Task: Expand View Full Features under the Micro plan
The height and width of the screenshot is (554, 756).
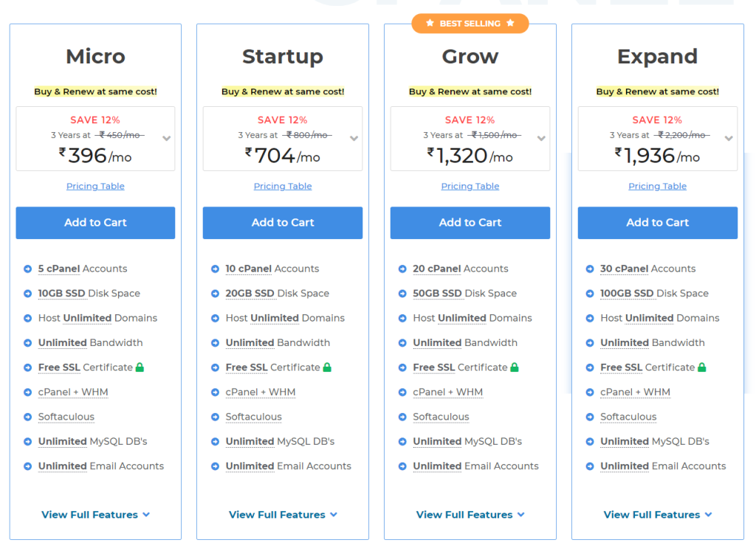Action: 95,514
